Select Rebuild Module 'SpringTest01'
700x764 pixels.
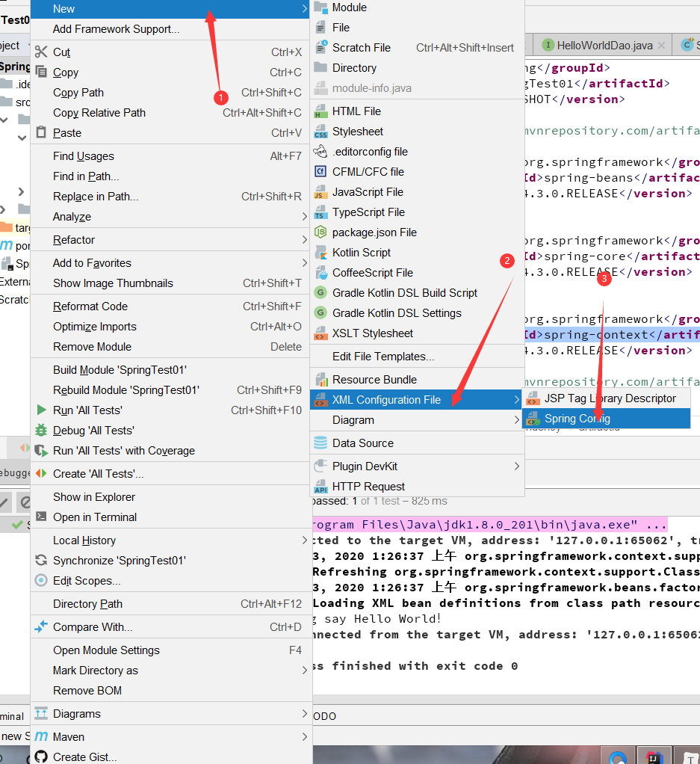click(x=170, y=389)
